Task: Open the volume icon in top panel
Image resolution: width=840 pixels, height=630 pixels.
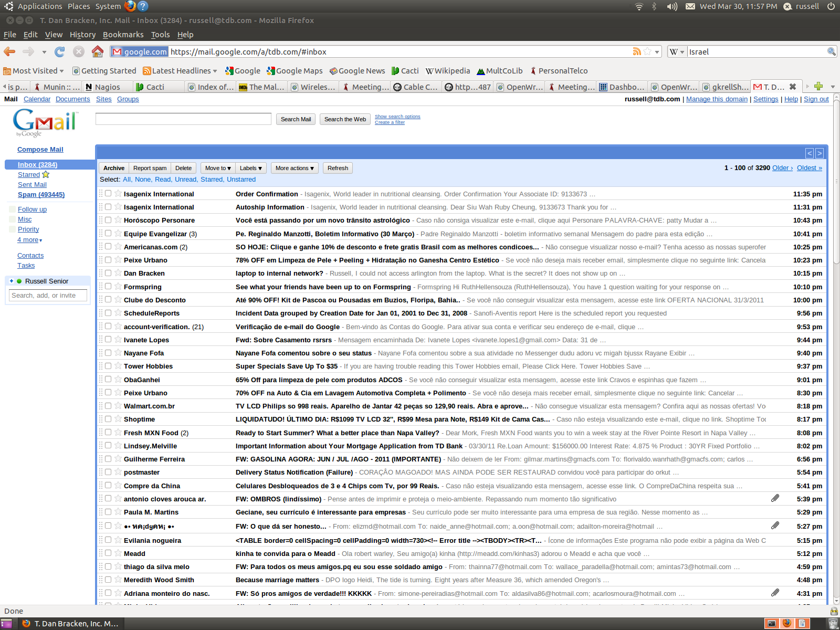Action: click(x=672, y=6)
